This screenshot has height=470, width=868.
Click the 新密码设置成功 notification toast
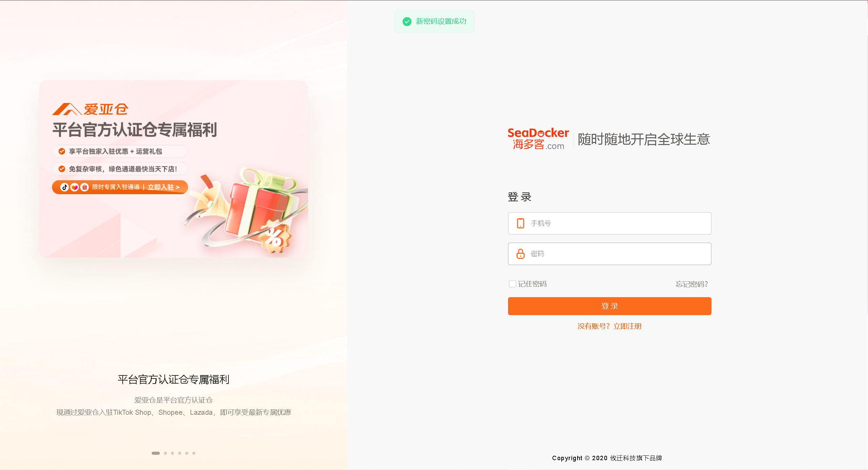click(x=434, y=22)
